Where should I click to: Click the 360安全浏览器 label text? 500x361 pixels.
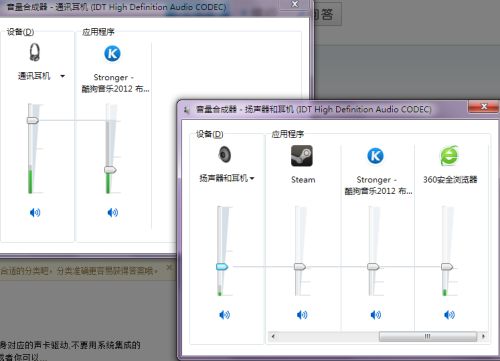[x=450, y=180]
